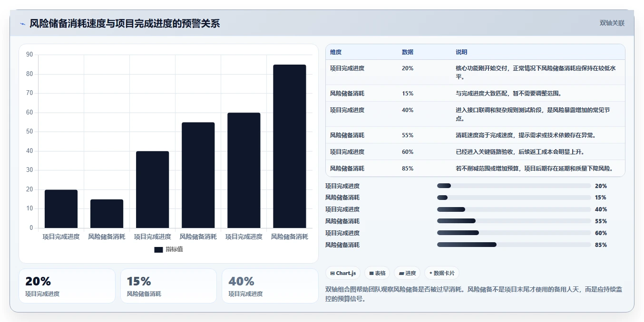Click the progress bar showing 60%
This screenshot has width=644, height=322.
[514, 233]
